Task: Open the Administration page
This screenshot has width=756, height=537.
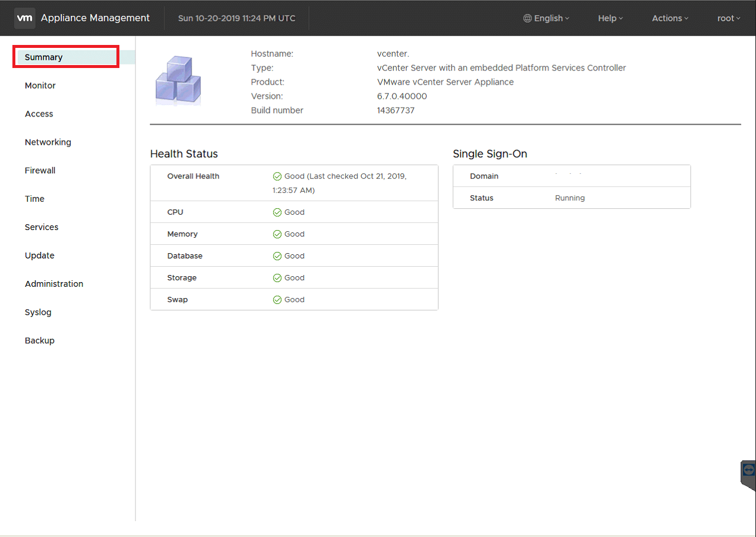Action: [x=54, y=284]
